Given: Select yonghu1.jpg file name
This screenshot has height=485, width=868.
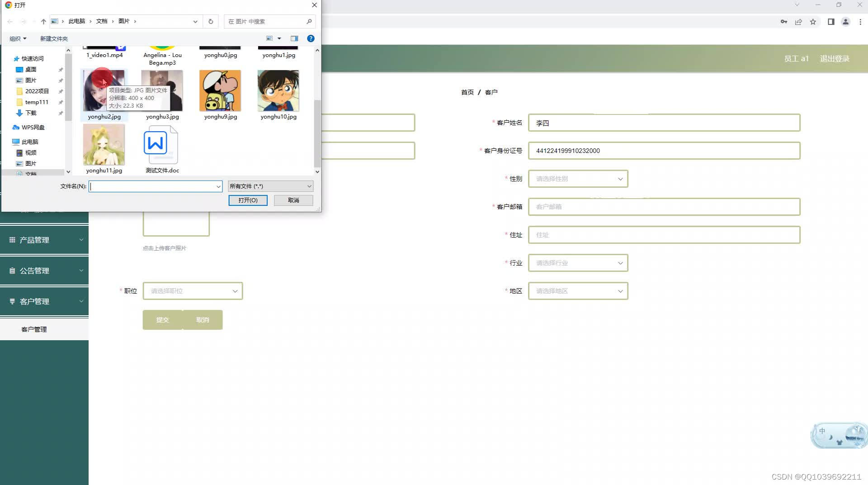Looking at the screenshot, I should [279, 55].
